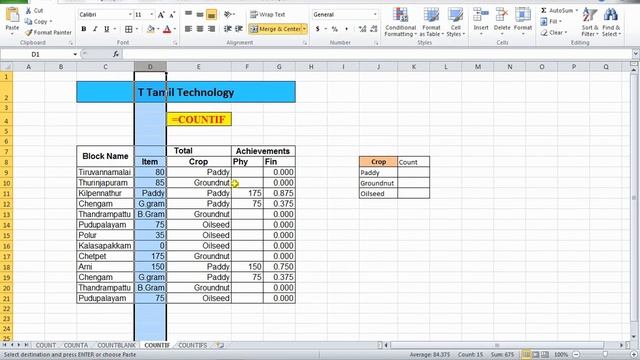Open the Orientation text angle menu
640x360 pixels.
click(229, 15)
